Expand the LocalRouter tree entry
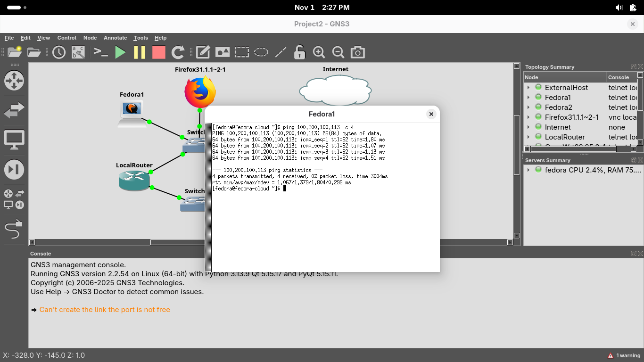 pos(528,137)
